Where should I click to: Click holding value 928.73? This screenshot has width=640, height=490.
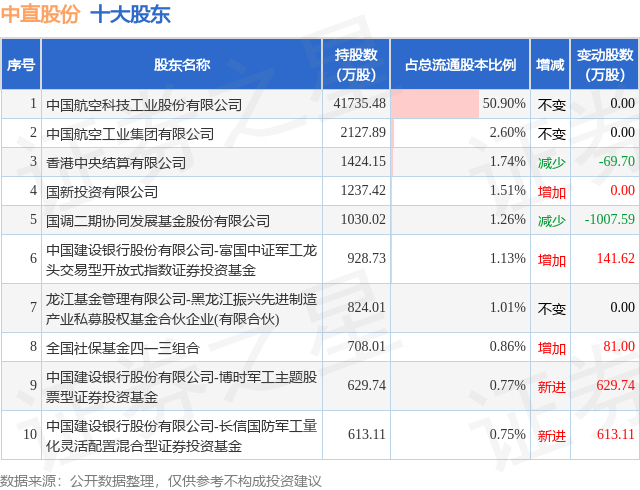(366, 258)
